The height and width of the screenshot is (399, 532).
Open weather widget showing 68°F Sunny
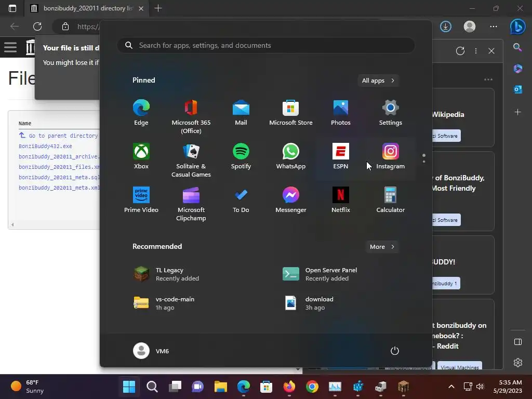(27, 387)
